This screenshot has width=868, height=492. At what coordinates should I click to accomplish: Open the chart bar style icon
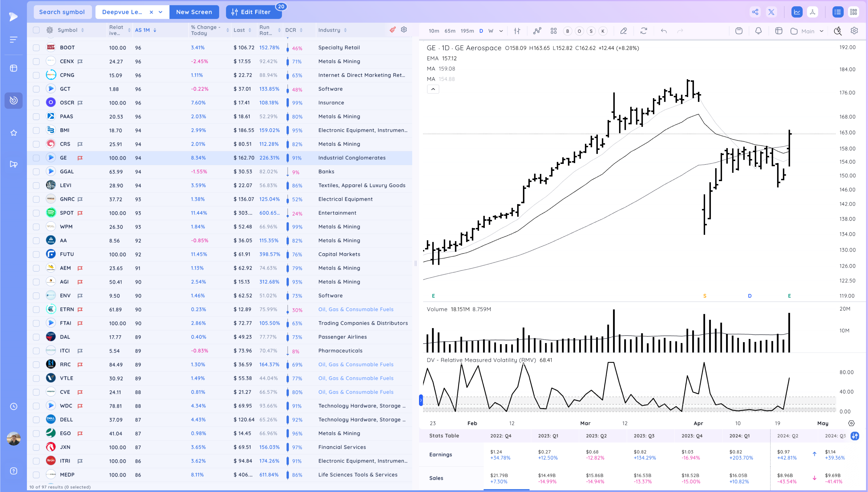517,31
